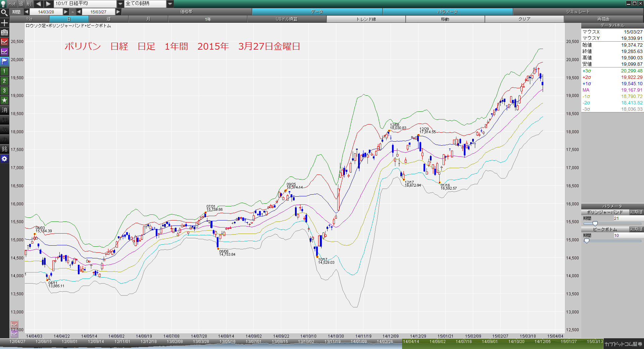This screenshot has width=644, height=349.
Task: Move the start date earlier with its left arrow
Action: 27,12
